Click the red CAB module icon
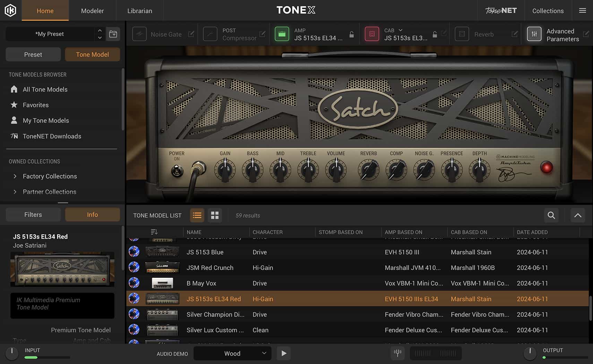This screenshot has height=364, width=593. 372,34
